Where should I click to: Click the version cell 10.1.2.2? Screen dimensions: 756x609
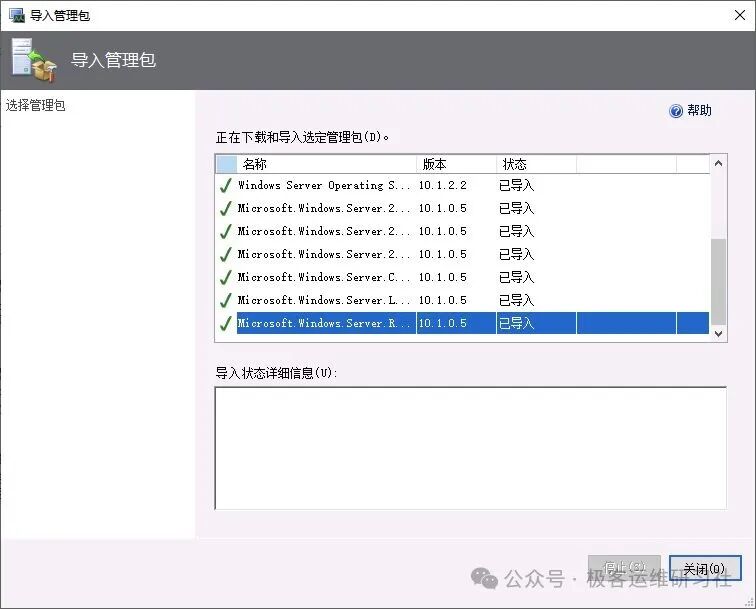(x=443, y=185)
